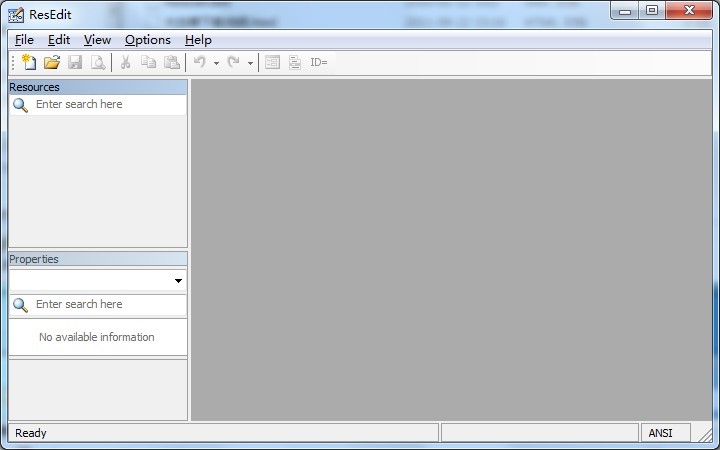Click the Print Preview toolbar icon
Screen dimensions: 720x450
pos(98,62)
